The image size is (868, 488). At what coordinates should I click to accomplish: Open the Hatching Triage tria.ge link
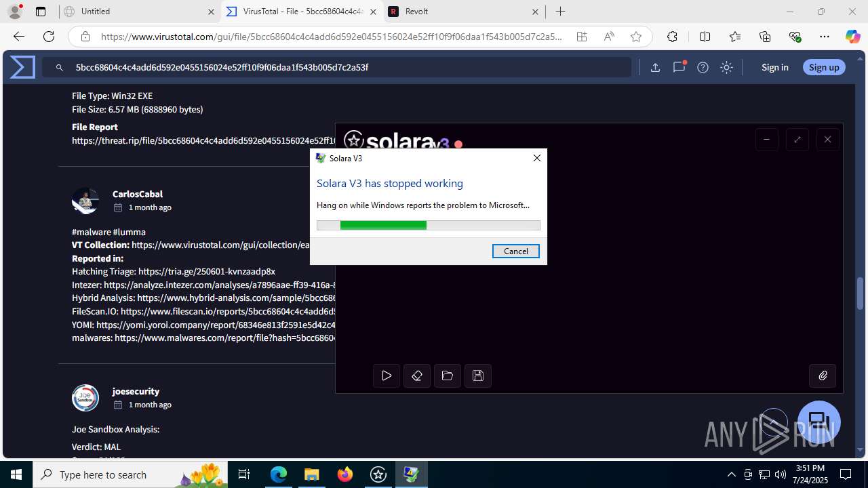tap(207, 271)
